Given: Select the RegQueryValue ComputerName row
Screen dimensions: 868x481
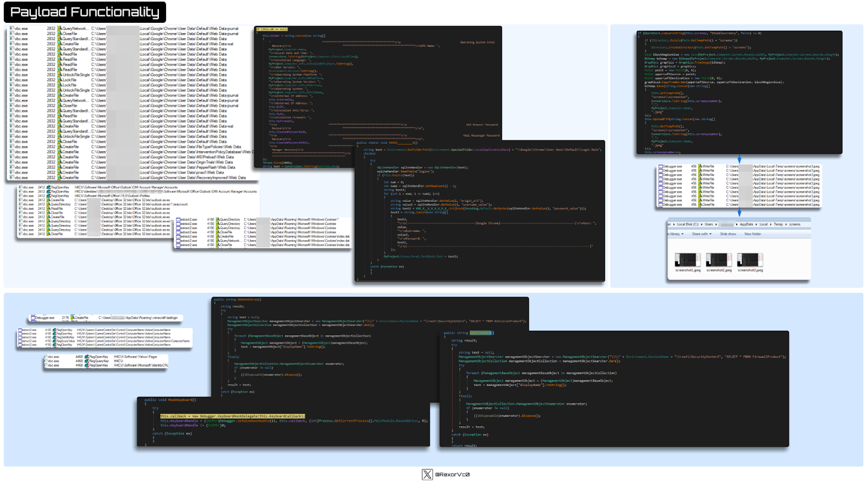Looking at the screenshot, I should 104,341.
